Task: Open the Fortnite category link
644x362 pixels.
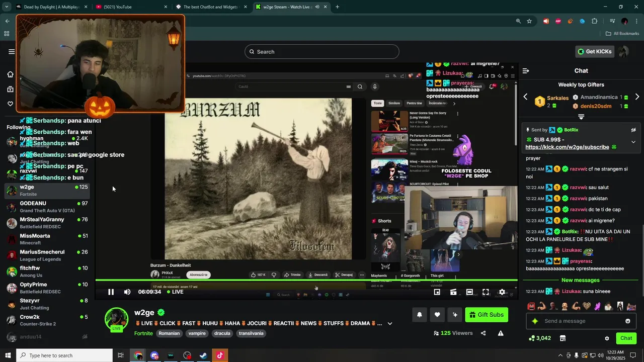Action: (x=143, y=333)
